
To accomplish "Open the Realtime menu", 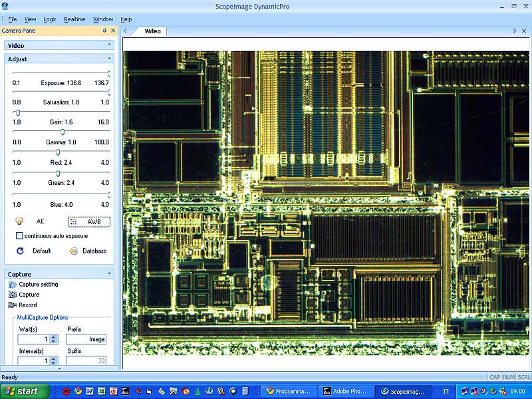I will click(74, 19).
